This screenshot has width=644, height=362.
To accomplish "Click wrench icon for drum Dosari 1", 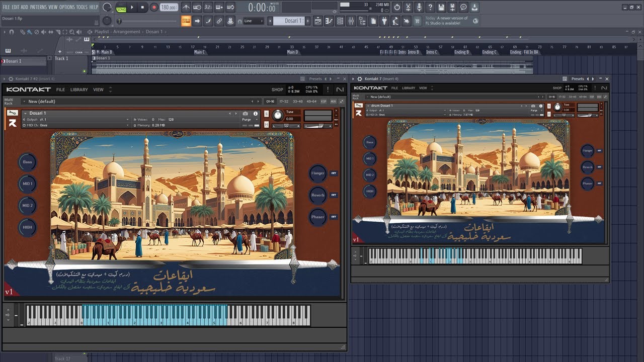I will click(x=359, y=106).
